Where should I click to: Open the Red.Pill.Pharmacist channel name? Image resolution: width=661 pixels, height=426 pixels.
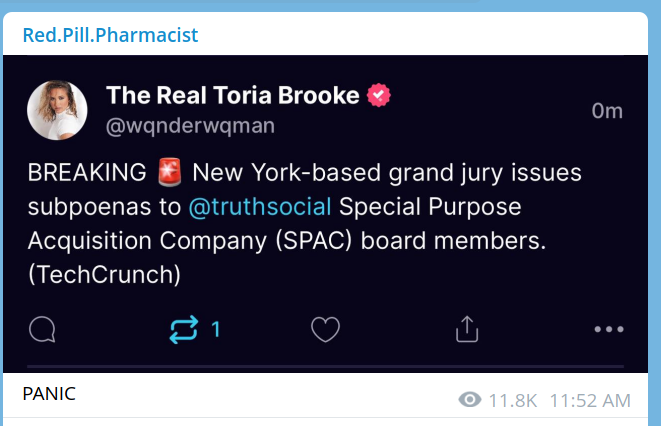[111, 35]
